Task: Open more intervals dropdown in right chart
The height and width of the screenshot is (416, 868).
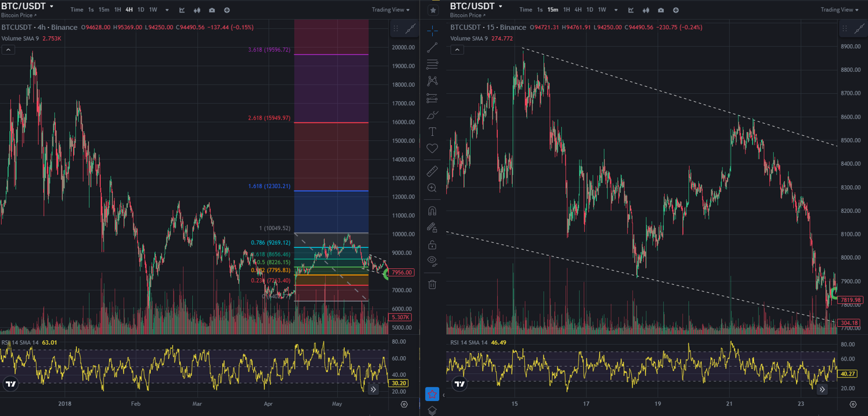Action: pyautogui.click(x=616, y=10)
